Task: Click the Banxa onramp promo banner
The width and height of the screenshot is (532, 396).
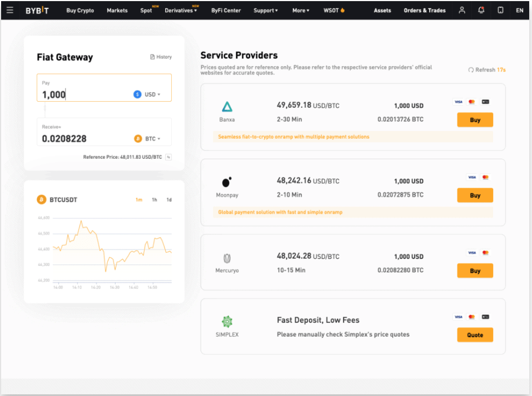Action: (353, 137)
